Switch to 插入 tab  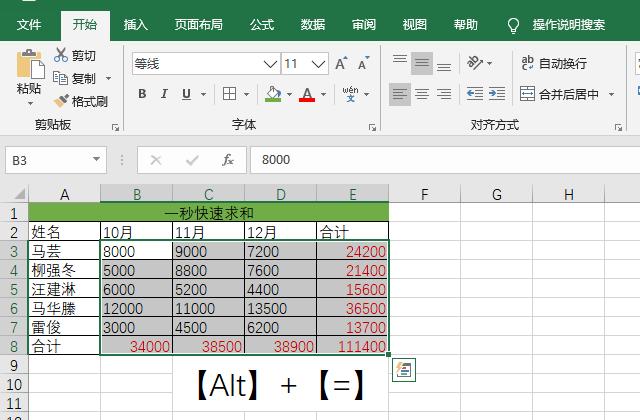point(136,25)
